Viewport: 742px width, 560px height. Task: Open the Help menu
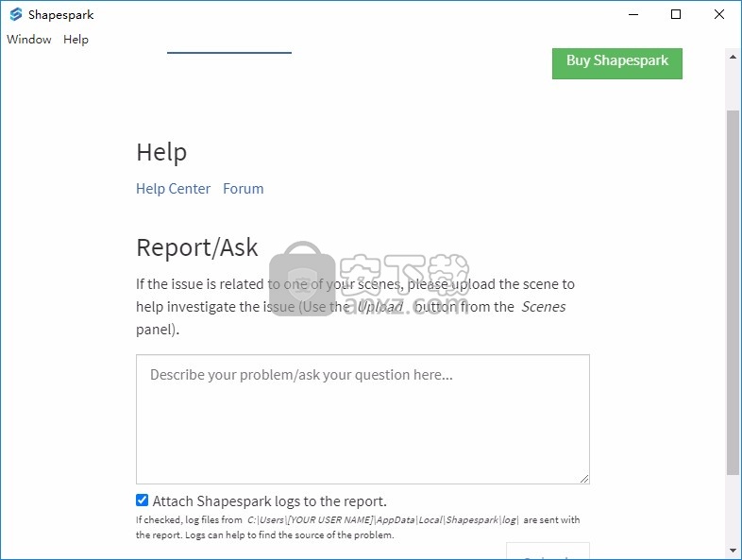pos(76,40)
